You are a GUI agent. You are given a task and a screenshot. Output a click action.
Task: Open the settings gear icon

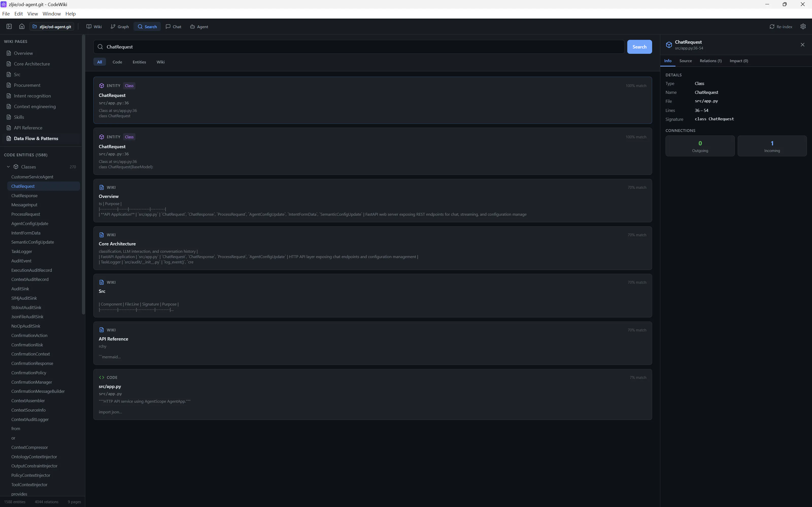pos(803,26)
